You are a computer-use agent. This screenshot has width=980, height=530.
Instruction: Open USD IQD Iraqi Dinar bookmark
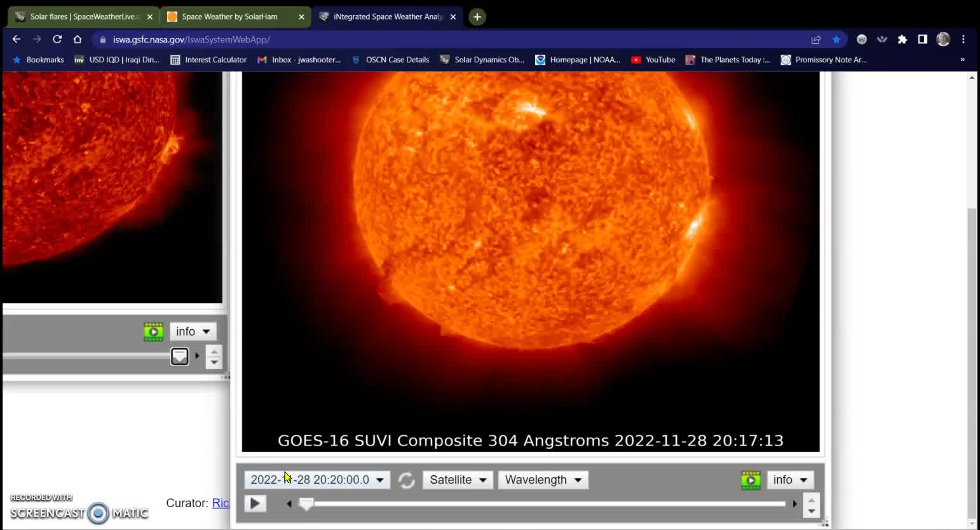coord(117,60)
